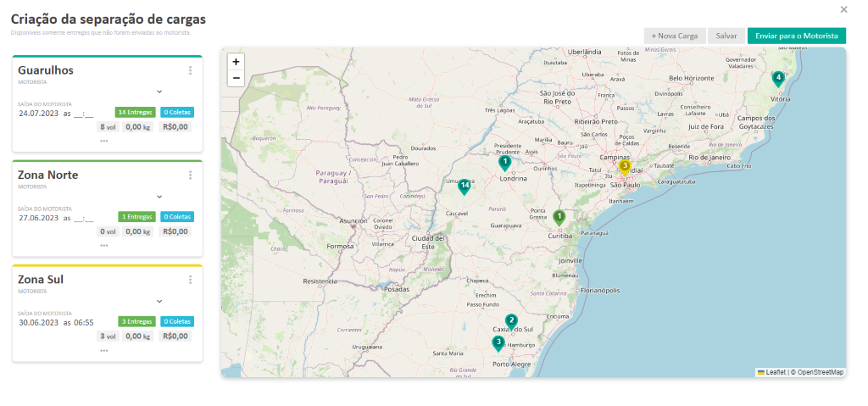868x406 pixels.
Task: Zoom in on the map
Action: 236,62
